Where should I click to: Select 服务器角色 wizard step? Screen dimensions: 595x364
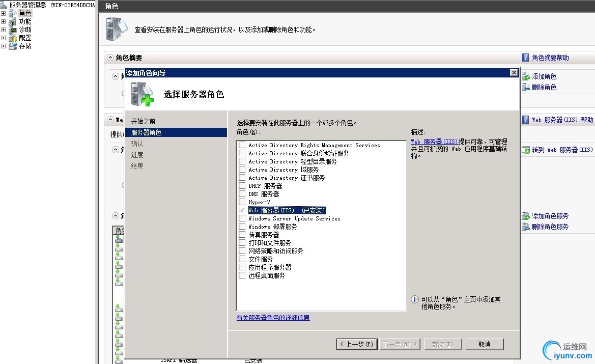click(x=176, y=132)
